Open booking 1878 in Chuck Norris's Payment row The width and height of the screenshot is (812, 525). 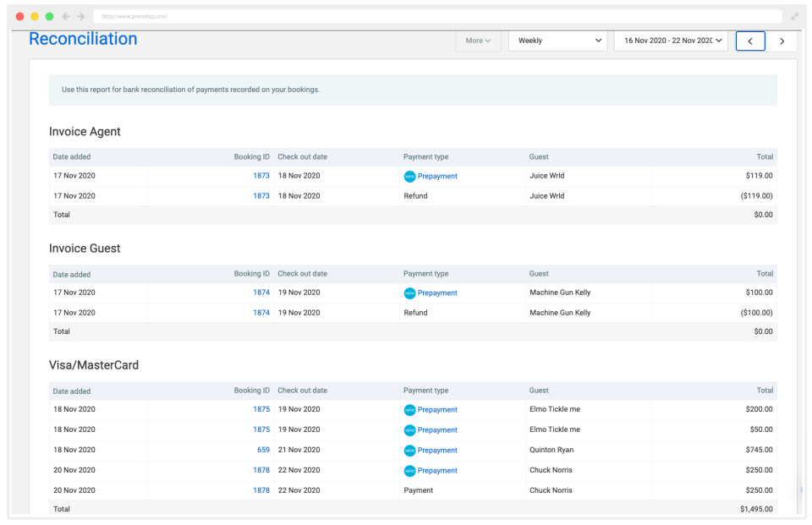pos(261,490)
